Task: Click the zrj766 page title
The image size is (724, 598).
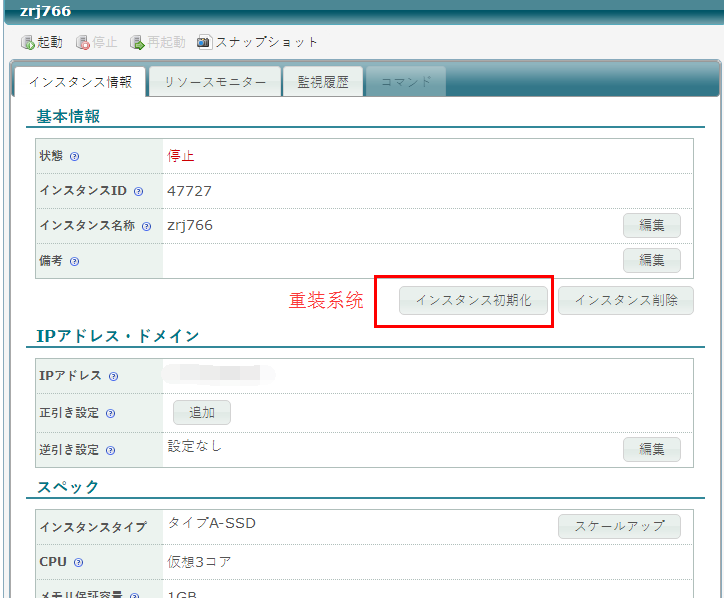Action: click(x=45, y=11)
